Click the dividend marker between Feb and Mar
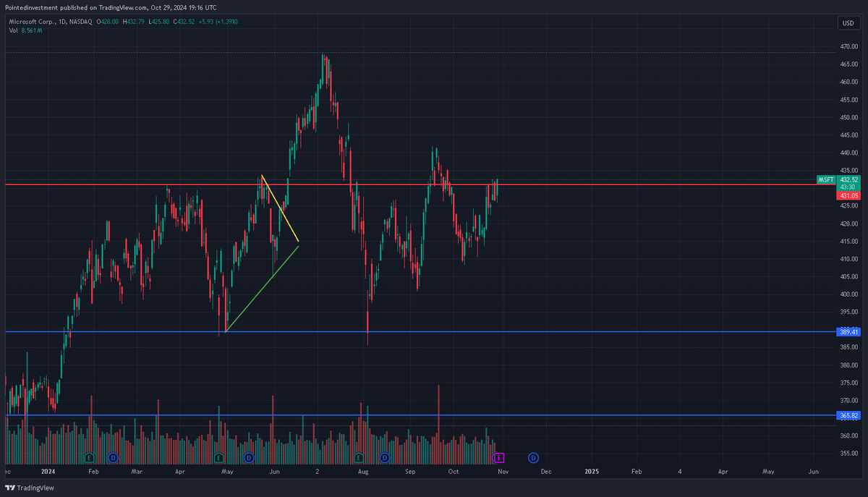The height and width of the screenshot is (497, 868). (113, 458)
